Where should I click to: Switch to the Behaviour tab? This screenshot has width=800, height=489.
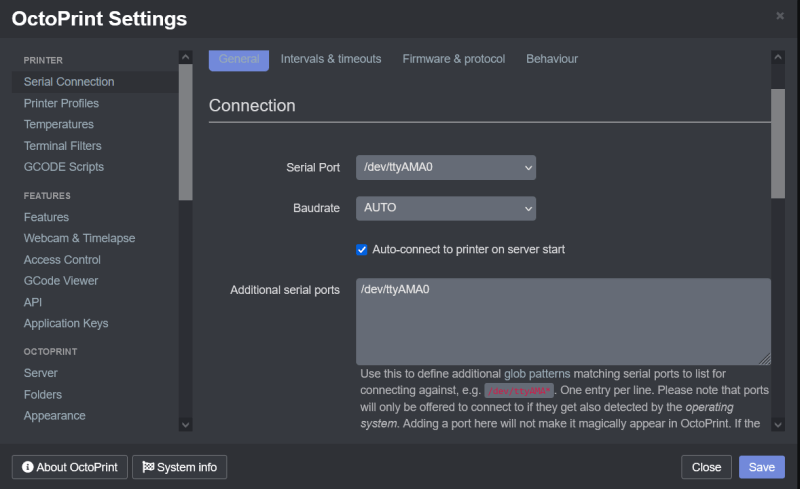[552, 59]
